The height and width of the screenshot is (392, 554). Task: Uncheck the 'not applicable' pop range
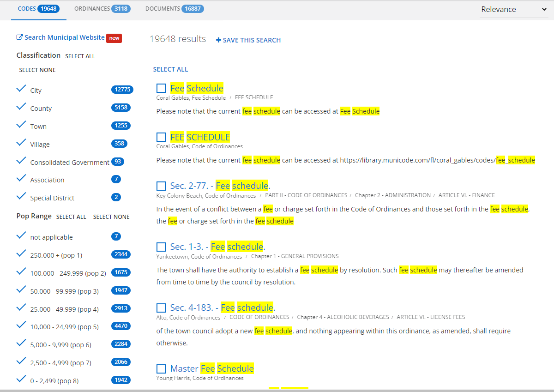(21, 235)
